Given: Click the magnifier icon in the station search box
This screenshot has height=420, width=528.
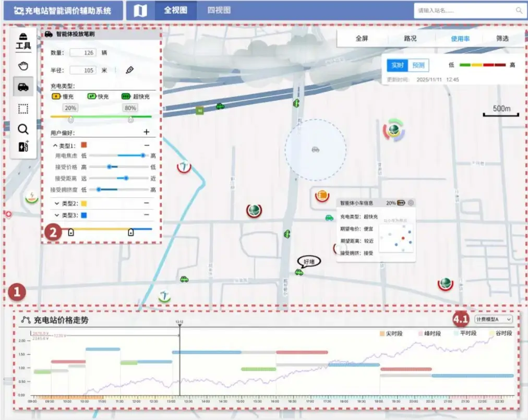Looking at the screenshot, I should (519, 10).
